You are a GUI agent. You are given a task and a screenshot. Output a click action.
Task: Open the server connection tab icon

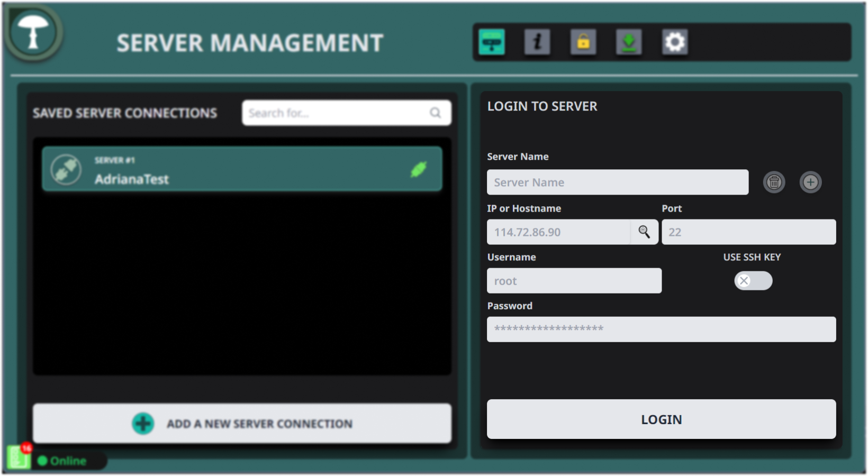pos(492,42)
